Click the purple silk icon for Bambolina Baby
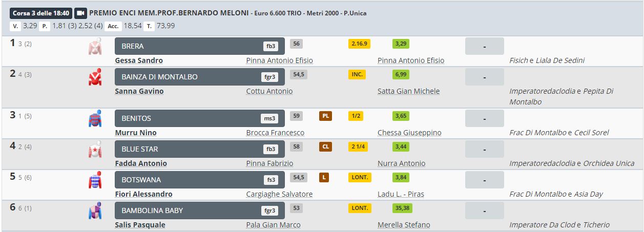 [x=95, y=211]
